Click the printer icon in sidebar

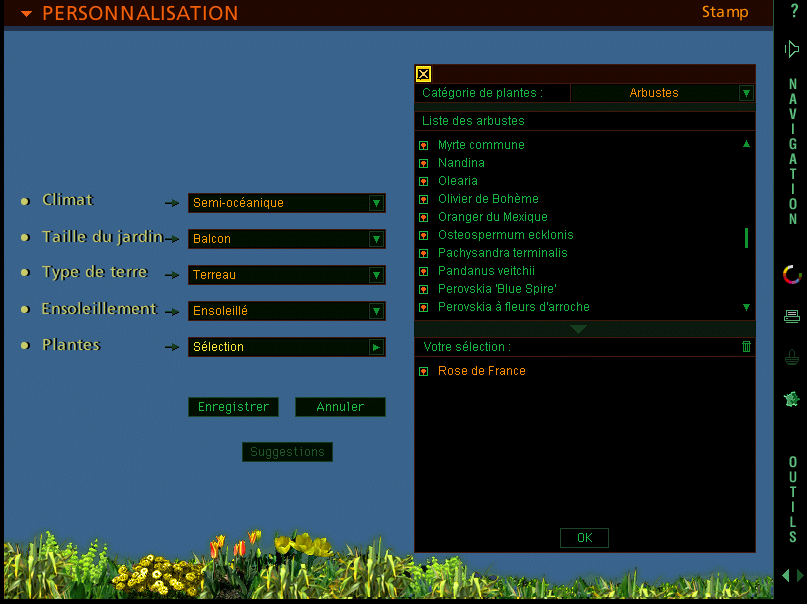(x=792, y=316)
